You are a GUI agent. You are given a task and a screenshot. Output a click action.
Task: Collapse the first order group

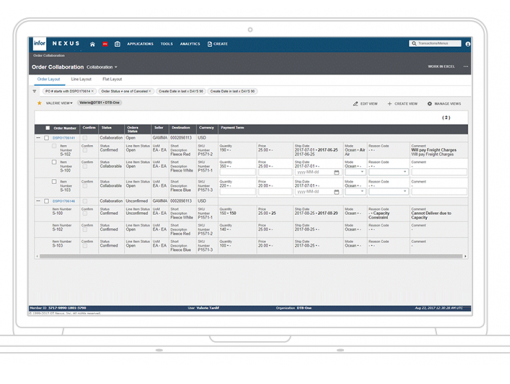pyautogui.click(x=38, y=138)
